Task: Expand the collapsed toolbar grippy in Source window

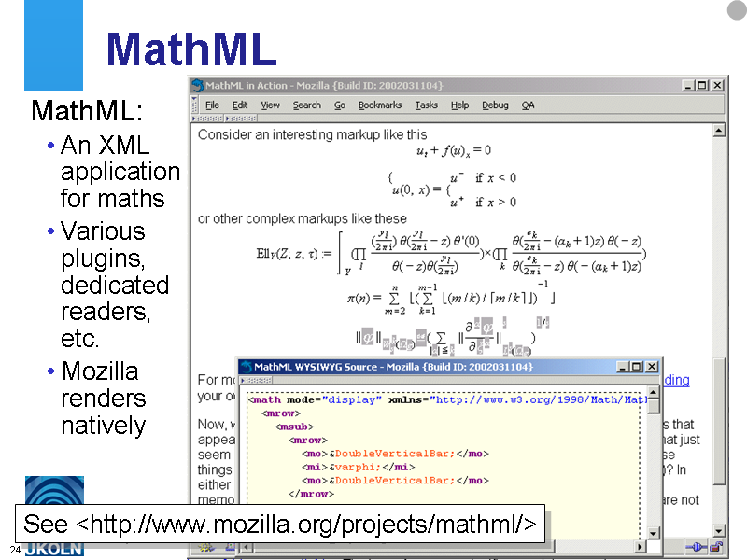Action: [256, 380]
